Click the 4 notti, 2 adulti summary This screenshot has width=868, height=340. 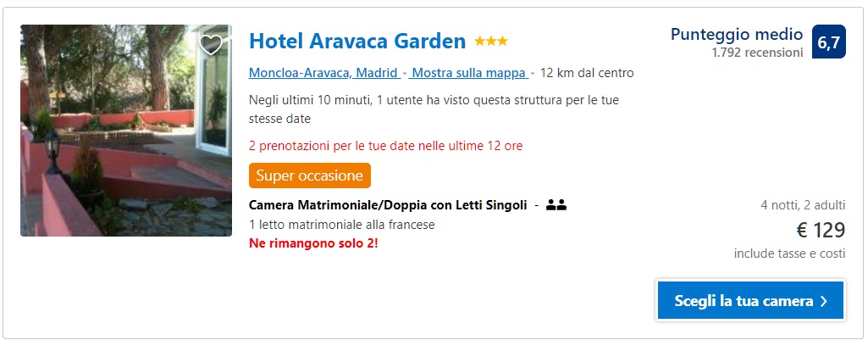[x=803, y=205]
